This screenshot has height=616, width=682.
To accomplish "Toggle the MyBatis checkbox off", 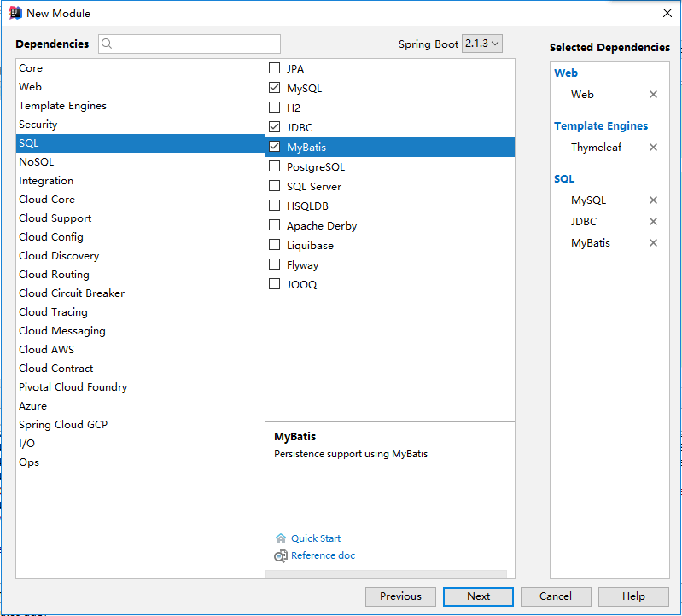I will point(275,147).
